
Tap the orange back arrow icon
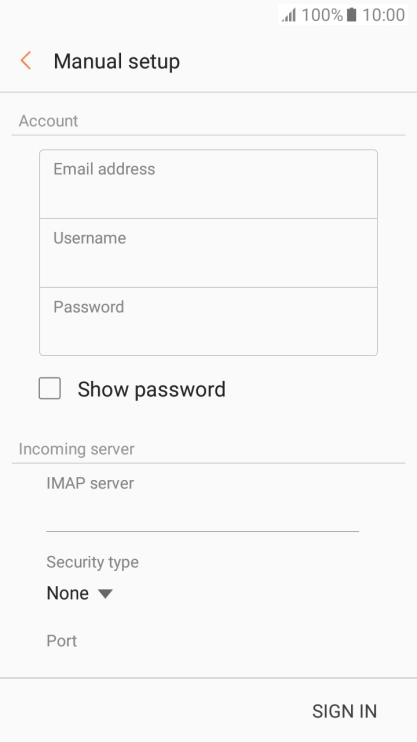[x=26, y=61]
